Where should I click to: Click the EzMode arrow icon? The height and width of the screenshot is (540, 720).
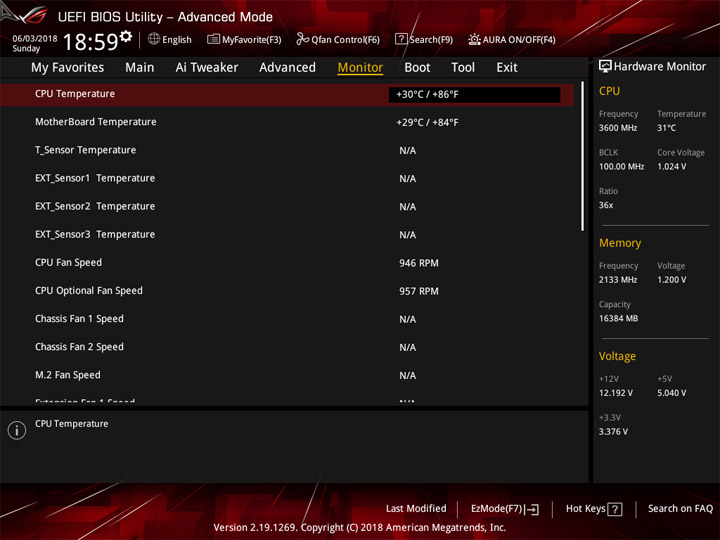[532, 509]
